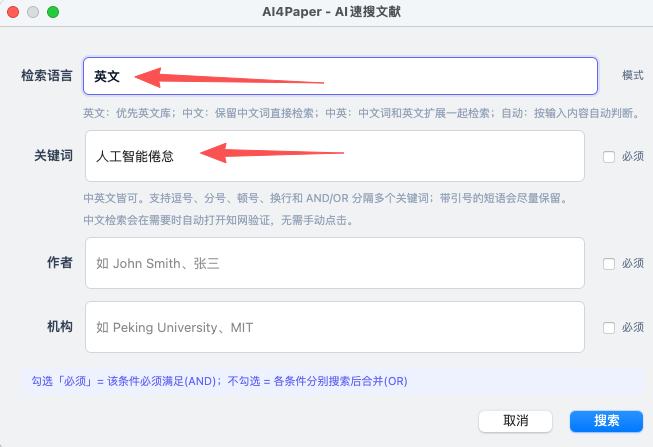
Task: Click hint text starting 中英文皆可
Action: tap(326, 198)
